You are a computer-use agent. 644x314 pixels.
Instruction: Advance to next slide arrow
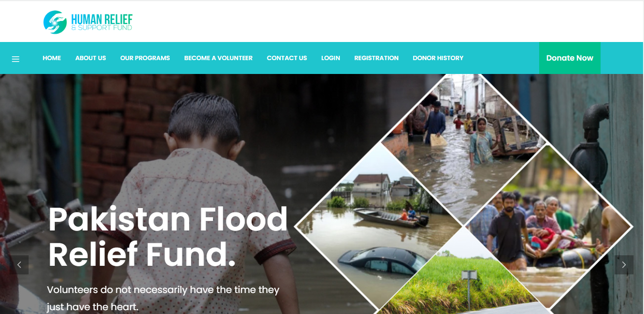tap(624, 265)
